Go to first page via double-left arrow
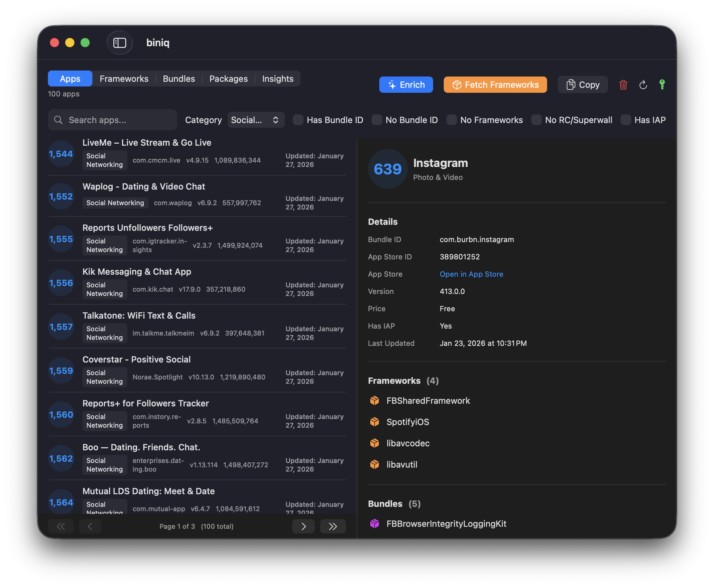 [60, 526]
